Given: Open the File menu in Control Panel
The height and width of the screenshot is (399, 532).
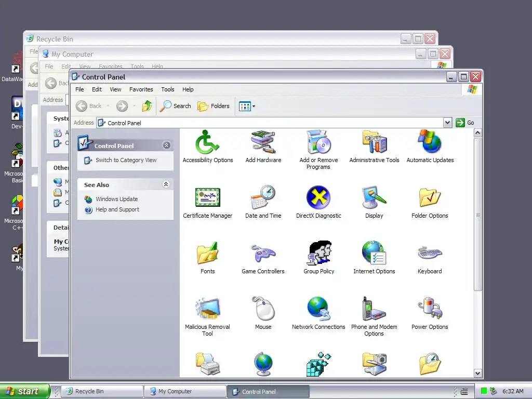Looking at the screenshot, I should (x=79, y=89).
